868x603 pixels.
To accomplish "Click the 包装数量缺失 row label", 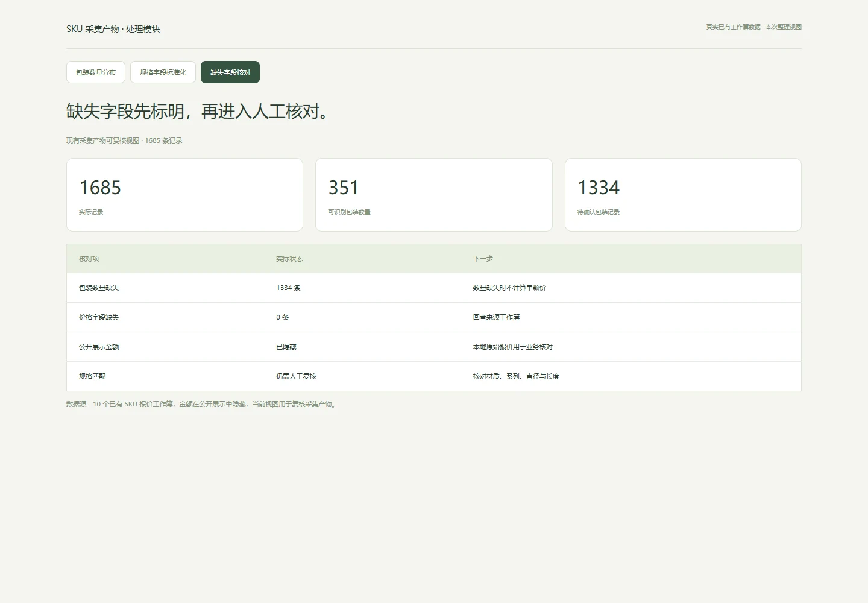I will (x=99, y=288).
